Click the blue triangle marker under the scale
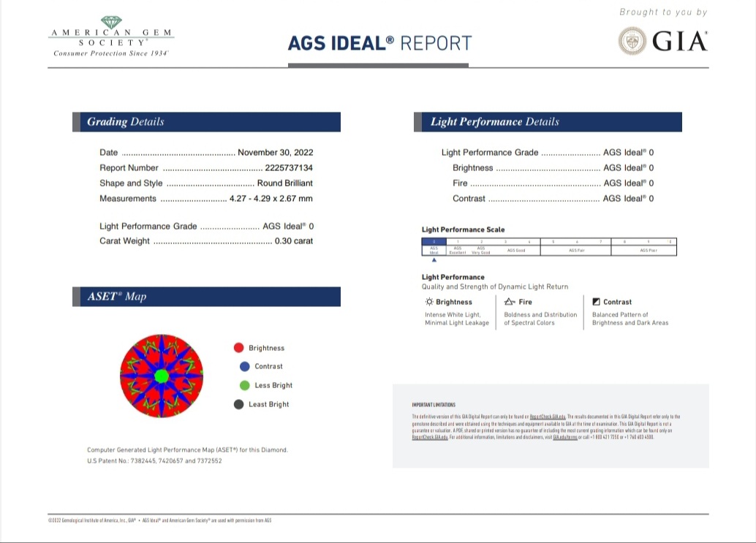This screenshot has height=543, width=756. click(434, 260)
